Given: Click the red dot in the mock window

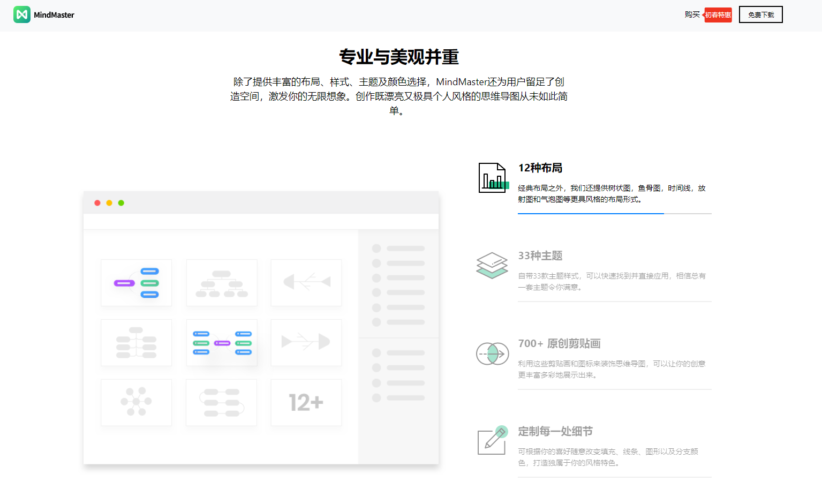Looking at the screenshot, I should tap(97, 203).
